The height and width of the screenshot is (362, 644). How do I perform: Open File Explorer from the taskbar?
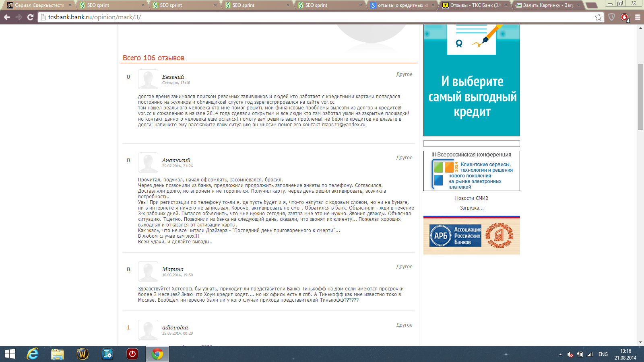[x=58, y=354]
